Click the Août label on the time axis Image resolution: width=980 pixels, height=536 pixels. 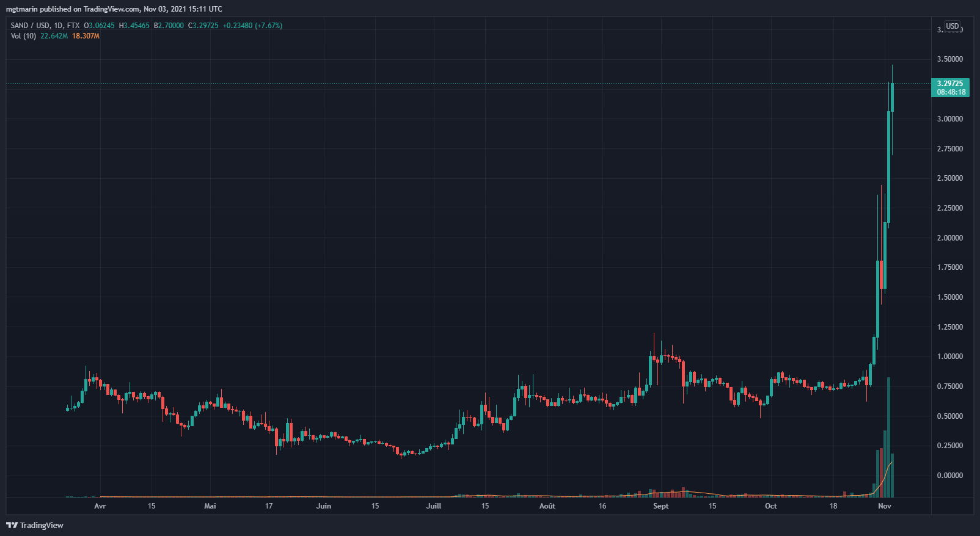(x=547, y=506)
